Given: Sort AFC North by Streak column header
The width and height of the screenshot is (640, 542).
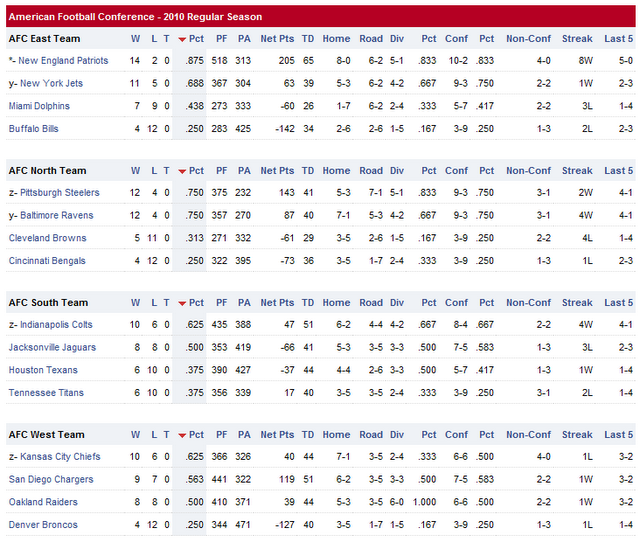Looking at the screenshot, I should [577, 171].
